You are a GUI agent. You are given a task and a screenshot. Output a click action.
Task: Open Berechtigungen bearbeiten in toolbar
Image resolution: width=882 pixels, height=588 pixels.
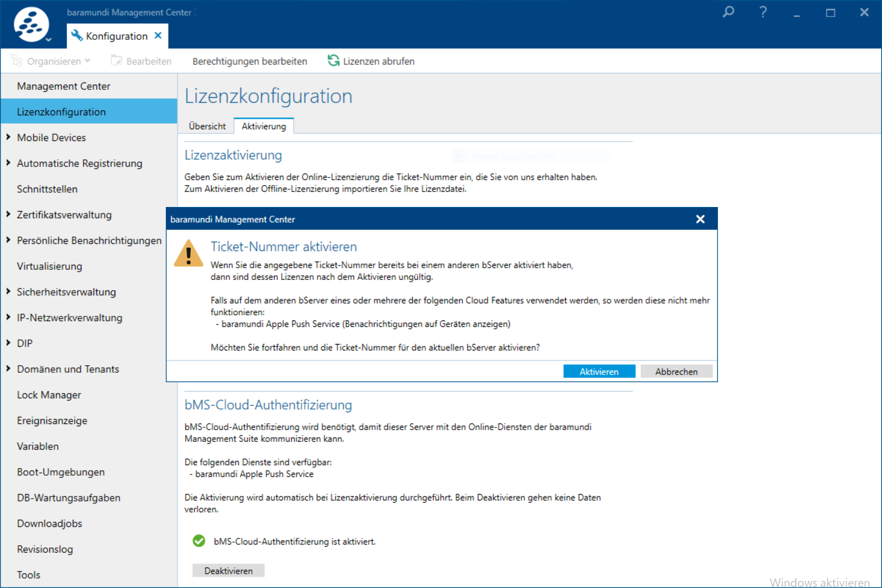(x=249, y=61)
